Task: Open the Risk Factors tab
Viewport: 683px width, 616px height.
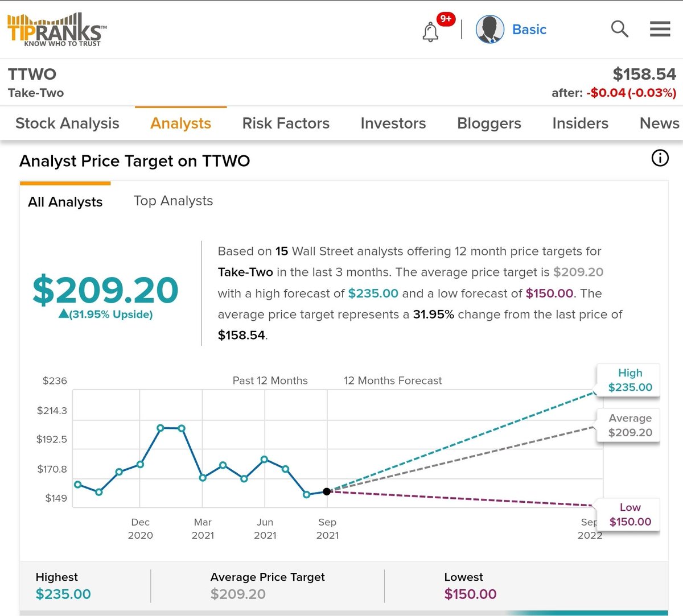Action: (x=286, y=123)
